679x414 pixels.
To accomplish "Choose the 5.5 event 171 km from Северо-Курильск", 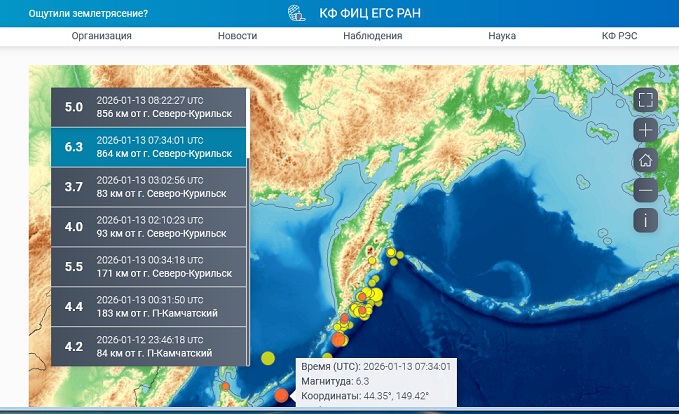I will (x=149, y=266).
